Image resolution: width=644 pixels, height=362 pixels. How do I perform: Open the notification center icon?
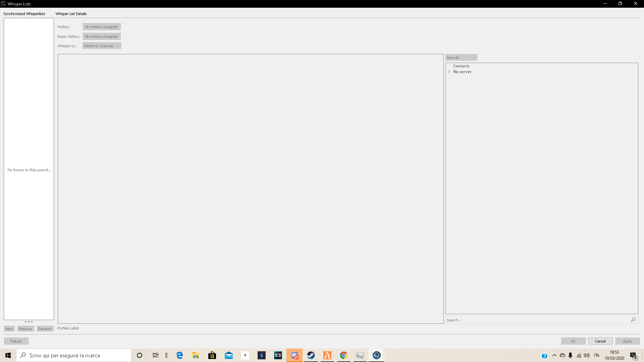[633, 356]
